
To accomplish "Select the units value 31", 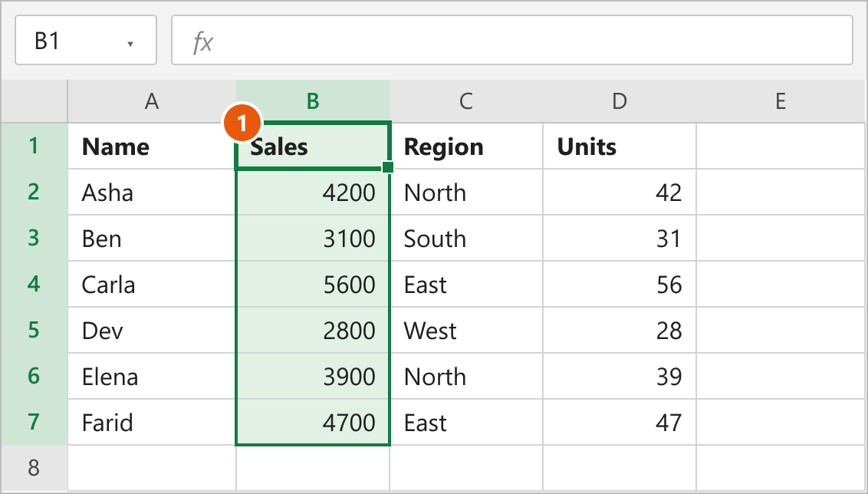I will click(620, 238).
